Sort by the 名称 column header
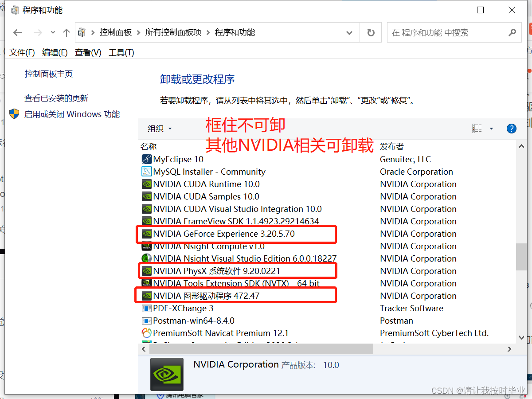 pos(149,147)
